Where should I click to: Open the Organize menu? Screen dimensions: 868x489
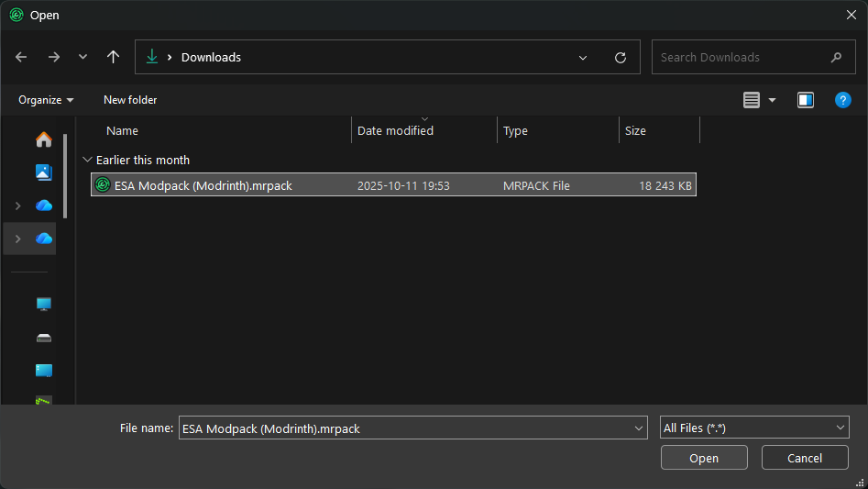[46, 100]
